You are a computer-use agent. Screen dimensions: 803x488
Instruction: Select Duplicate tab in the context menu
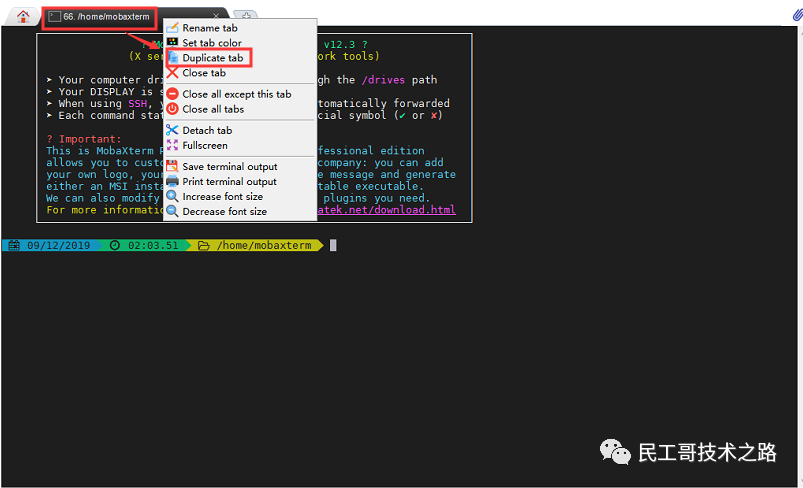pyautogui.click(x=240, y=58)
